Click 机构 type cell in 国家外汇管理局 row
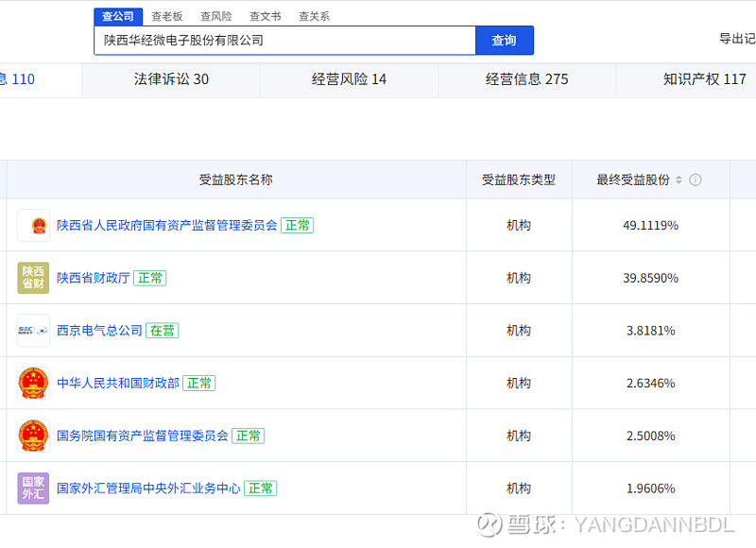 coord(519,488)
